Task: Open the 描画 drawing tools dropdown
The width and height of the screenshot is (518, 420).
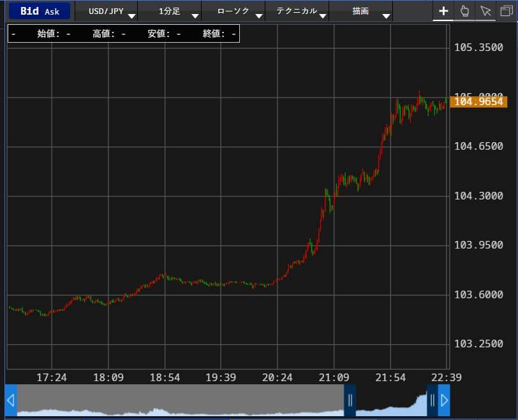Action: click(361, 11)
